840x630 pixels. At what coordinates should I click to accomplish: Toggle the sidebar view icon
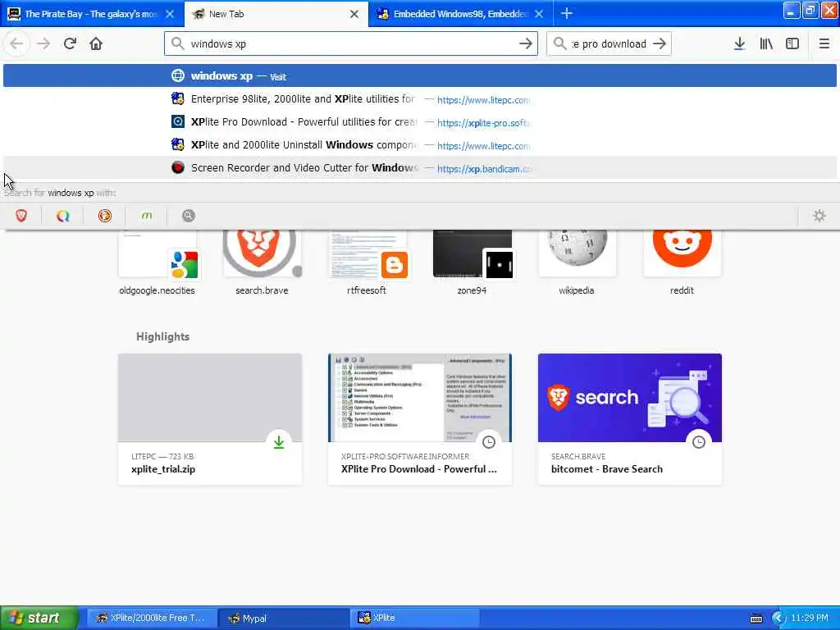tap(792, 43)
